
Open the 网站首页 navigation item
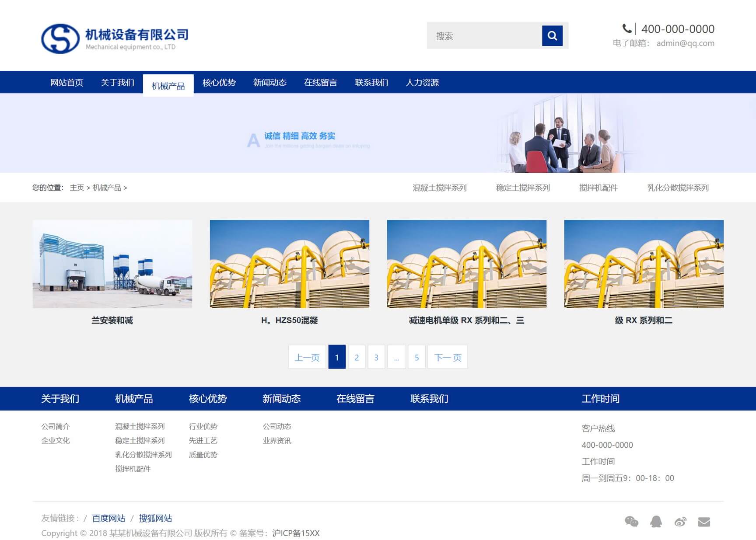[x=66, y=82]
